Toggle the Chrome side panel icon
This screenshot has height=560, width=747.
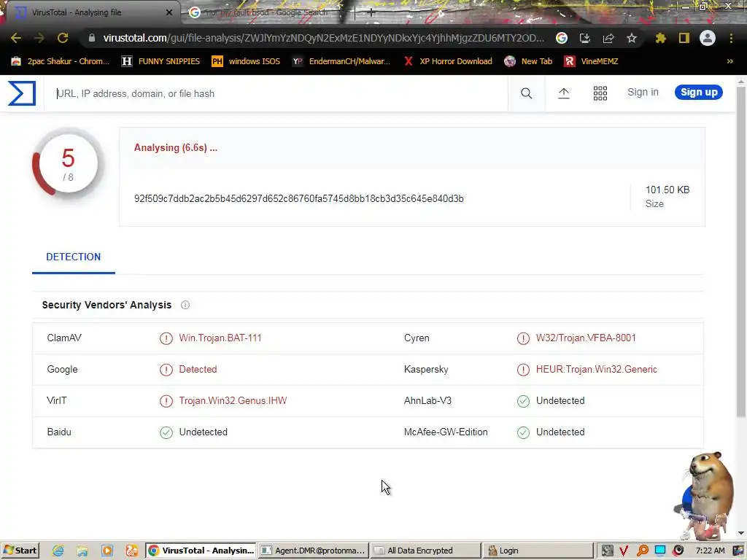(x=684, y=38)
